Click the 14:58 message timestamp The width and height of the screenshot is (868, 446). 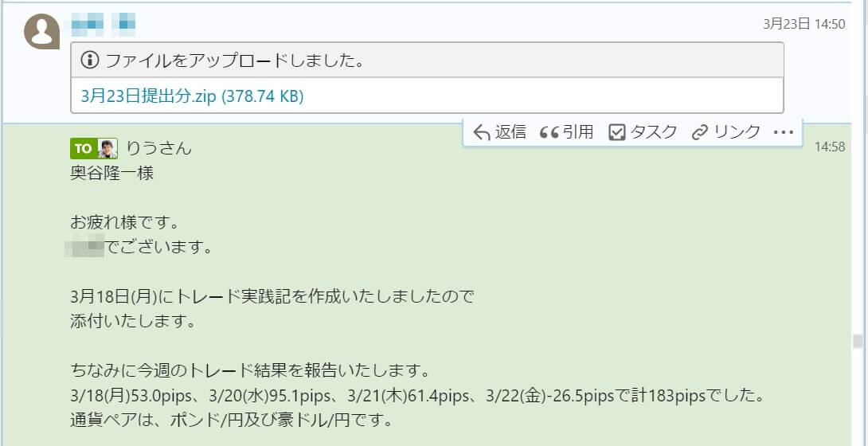[829, 147]
